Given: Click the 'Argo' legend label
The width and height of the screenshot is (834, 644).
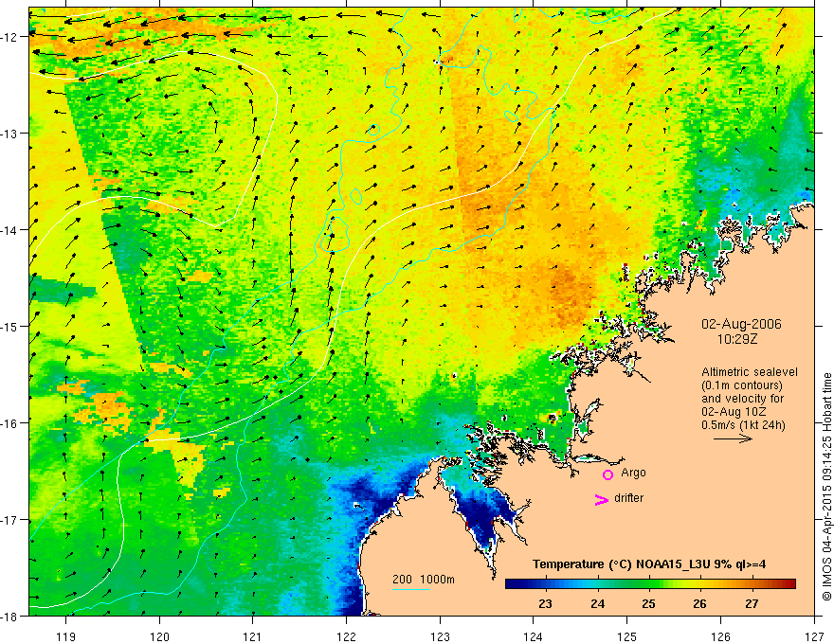Looking at the screenshot, I should point(633,473).
